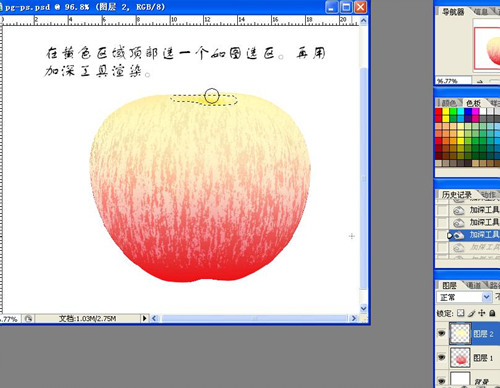Pick the pure yellow swatch
This screenshot has height=388, width=500.
pyautogui.click(x=446, y=112)
